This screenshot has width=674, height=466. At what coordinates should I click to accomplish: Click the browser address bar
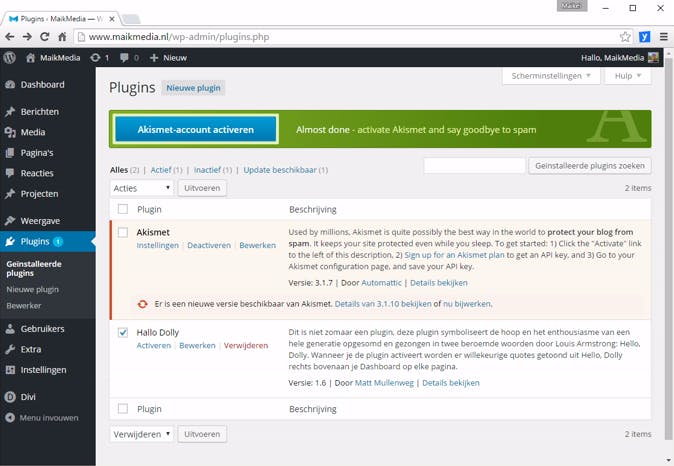click(352, 37)
